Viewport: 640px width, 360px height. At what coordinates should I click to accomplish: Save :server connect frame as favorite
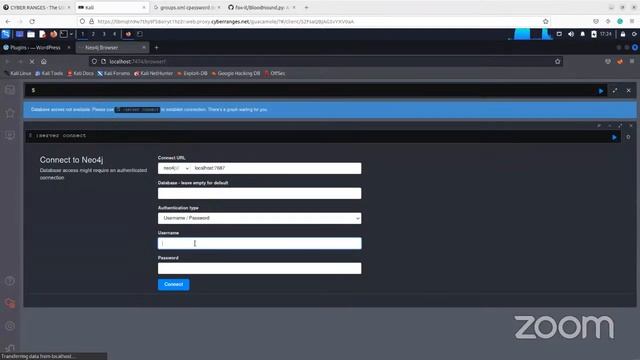point(628,137)
